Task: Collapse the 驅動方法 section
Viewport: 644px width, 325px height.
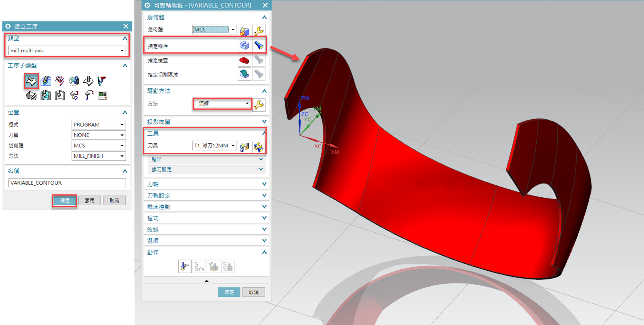Action: (264, 91)
